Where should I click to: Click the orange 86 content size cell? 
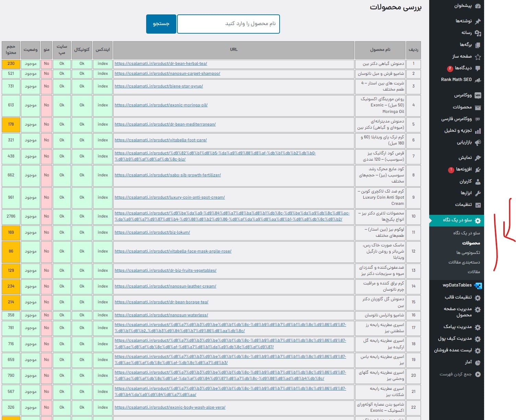pos(11,251)
